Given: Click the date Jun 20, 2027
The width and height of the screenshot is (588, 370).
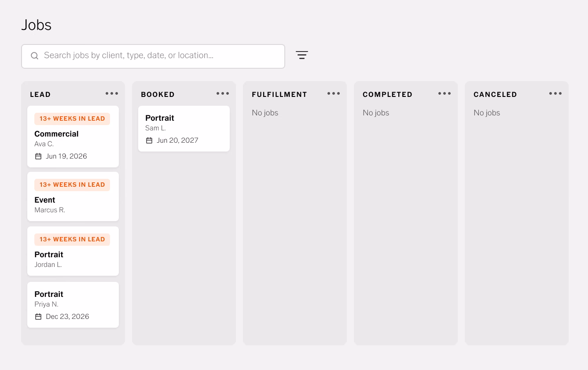Looking at the screenshot, I should pyautogui.click(x=177, y=141).
